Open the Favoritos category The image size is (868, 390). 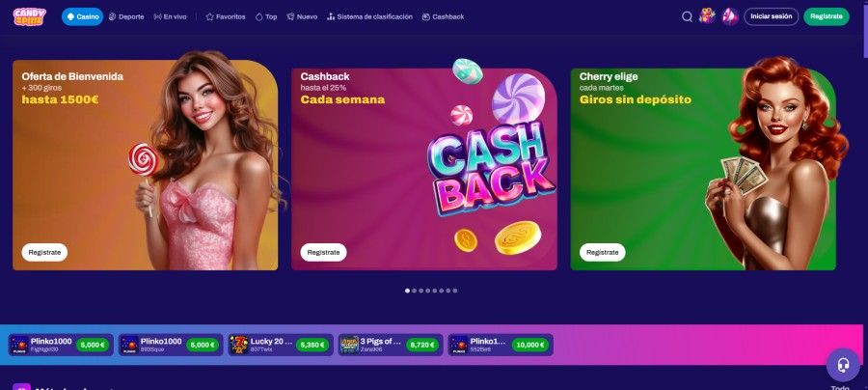226,16
